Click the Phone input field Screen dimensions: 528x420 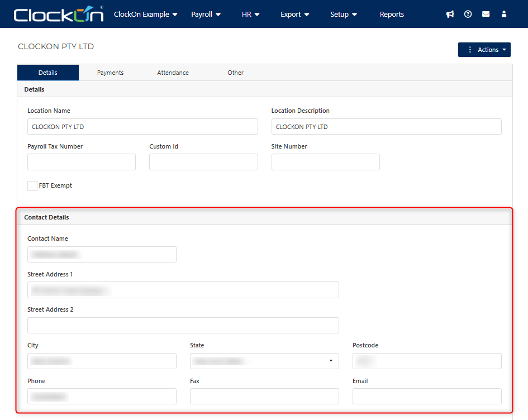pyautogui.click(x=102, y=397)
